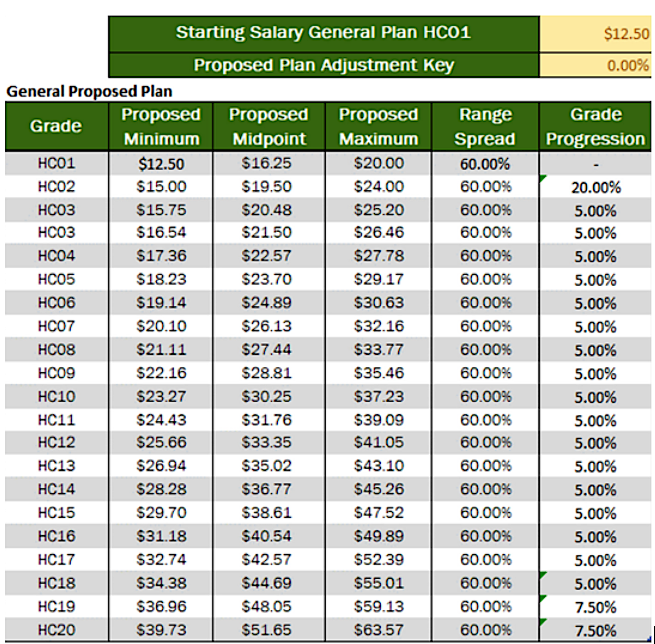Click the Grade column header
The width and height of the screenshot is (655, 644).
click(x=56, y=126)
